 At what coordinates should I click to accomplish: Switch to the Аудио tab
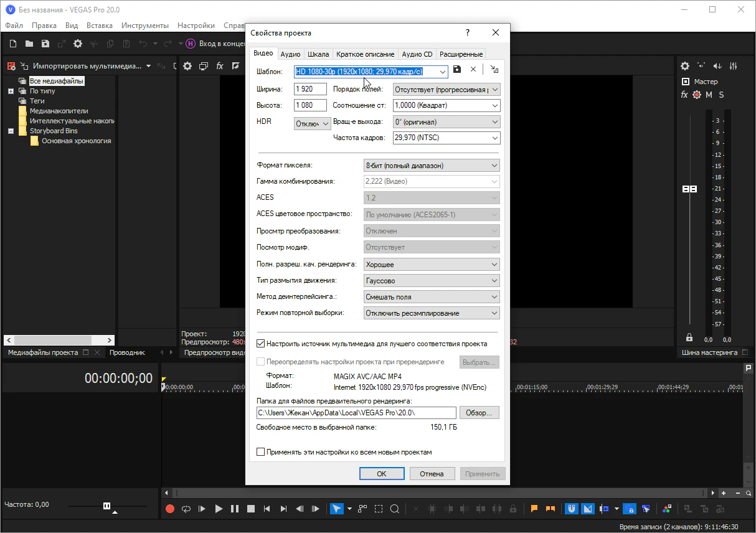coord(290,54)
